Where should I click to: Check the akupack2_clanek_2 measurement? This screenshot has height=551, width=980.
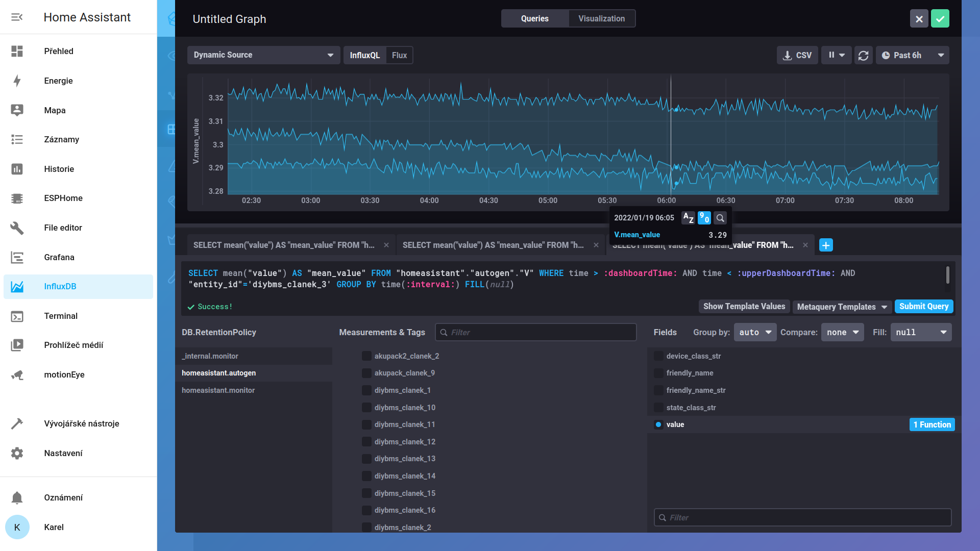366,356
